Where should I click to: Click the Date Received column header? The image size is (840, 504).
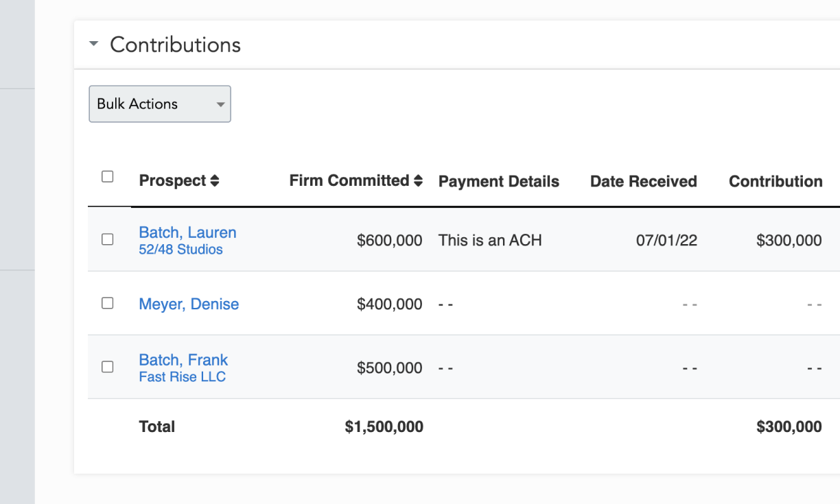[x=643, y=182]
